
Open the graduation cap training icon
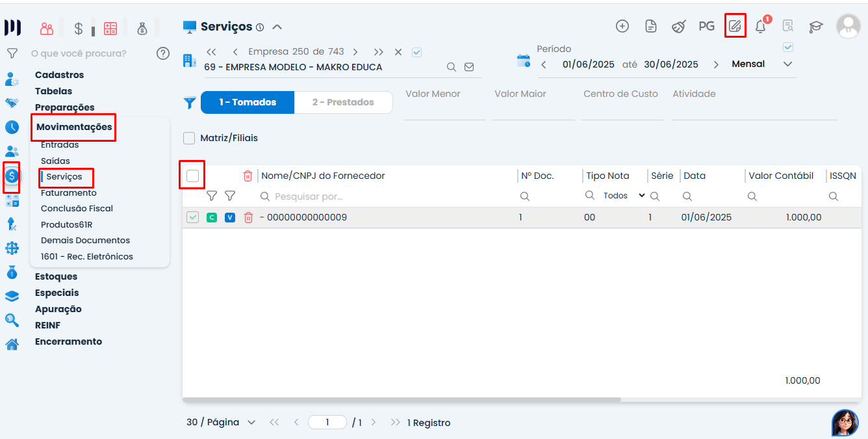(x=815, y=27)
